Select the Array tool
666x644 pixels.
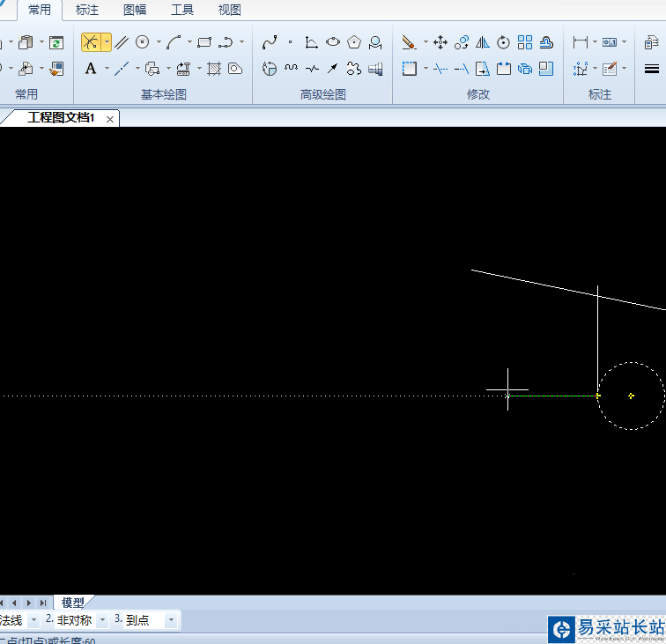tap(525, 42)
